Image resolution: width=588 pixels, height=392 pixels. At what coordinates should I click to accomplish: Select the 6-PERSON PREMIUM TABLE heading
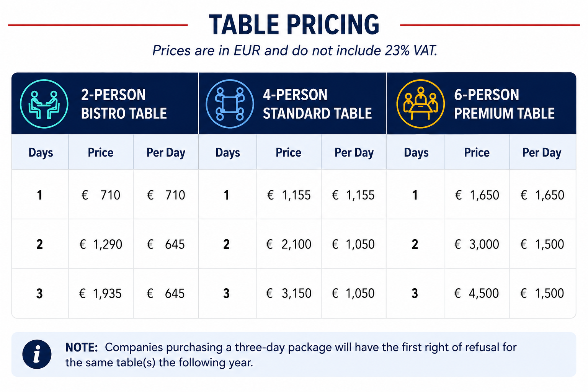(x=504, y=104)
